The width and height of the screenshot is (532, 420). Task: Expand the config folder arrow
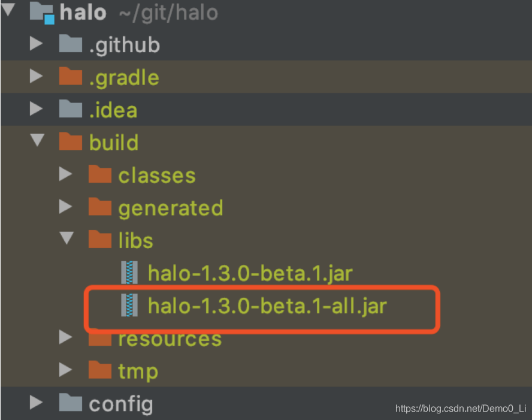click(x=36, y=403)
